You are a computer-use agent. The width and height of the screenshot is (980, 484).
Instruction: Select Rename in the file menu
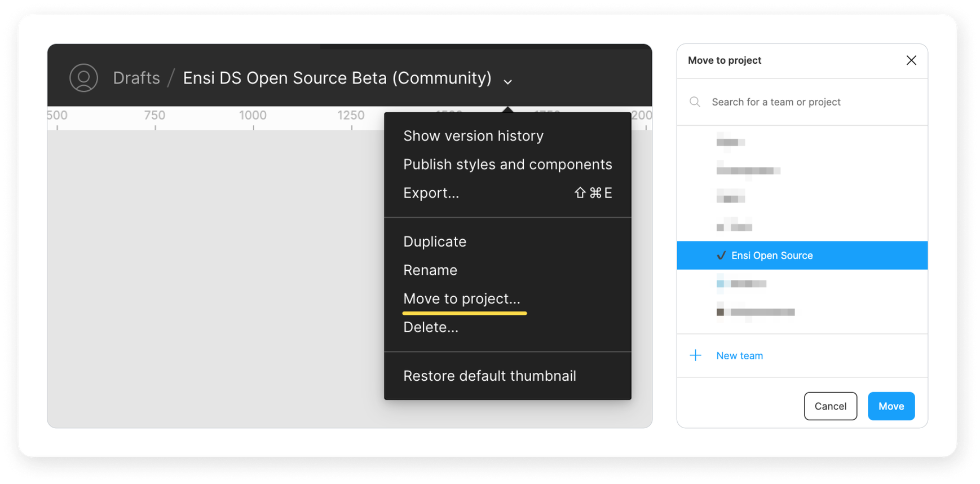click(430, 270)
